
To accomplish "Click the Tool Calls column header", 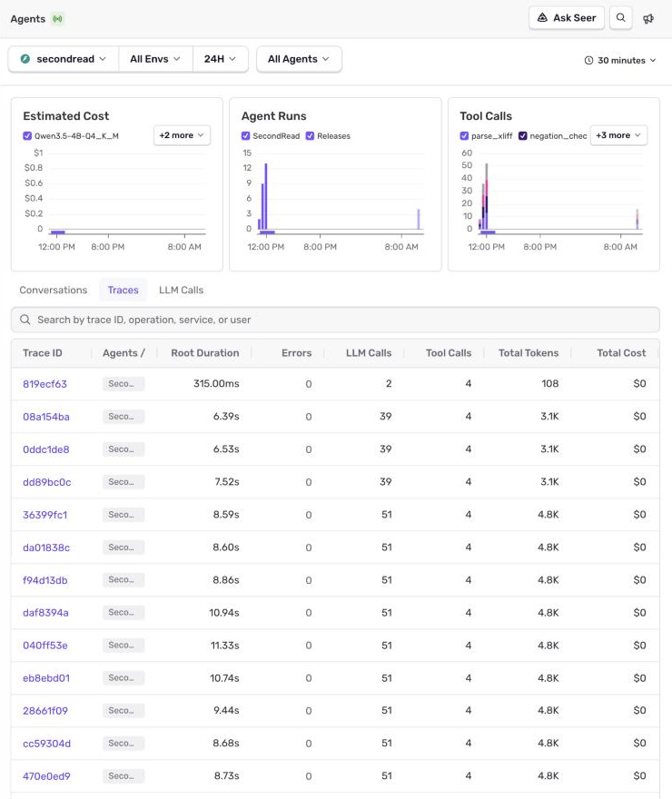I will [x=449, y=352].
